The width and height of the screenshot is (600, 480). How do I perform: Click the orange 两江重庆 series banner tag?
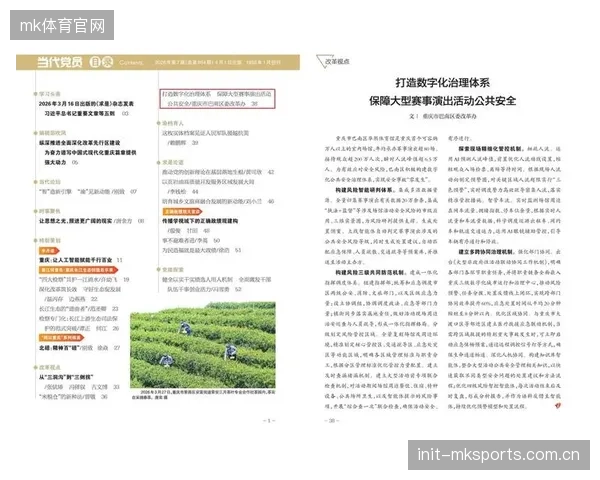(x=61, y=338)
